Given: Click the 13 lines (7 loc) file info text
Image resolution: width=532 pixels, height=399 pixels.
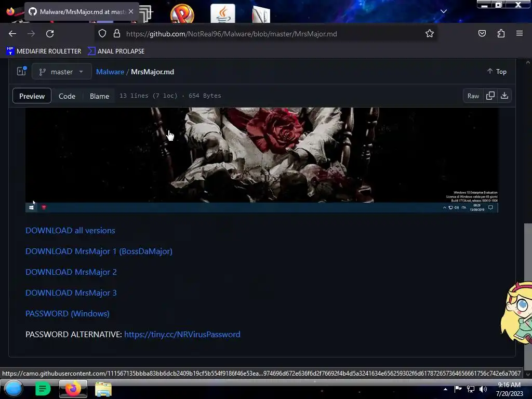Looking at the screenshot, I should [x=148, y=96].
